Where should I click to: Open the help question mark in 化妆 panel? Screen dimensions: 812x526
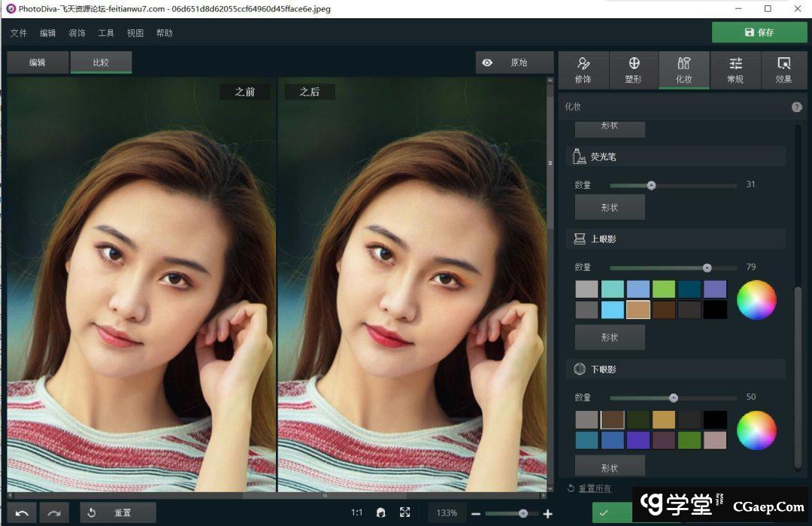(797, 107)
